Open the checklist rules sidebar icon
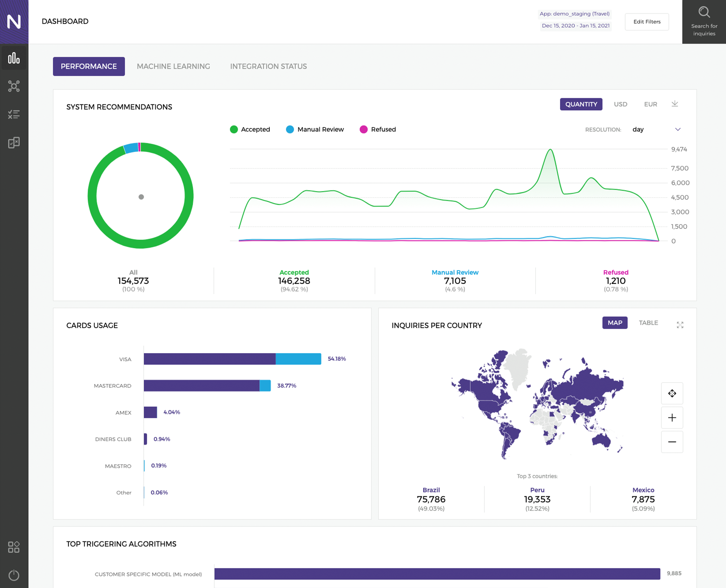 [14, 114]
